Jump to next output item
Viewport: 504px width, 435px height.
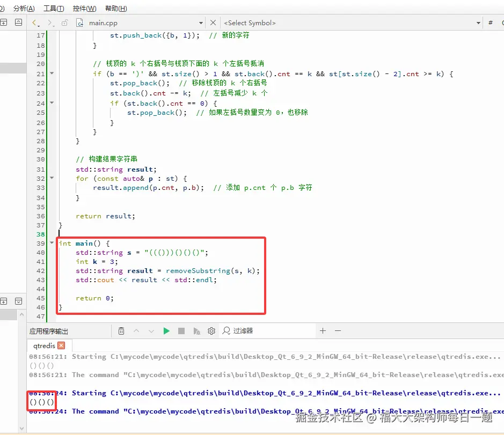151,331
